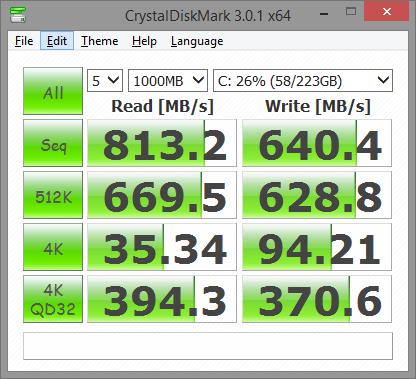Open the Theme menu
Image resolution: width=416 pixels, height=379 pixels.
pyautogui.click(x=100, y=41)
